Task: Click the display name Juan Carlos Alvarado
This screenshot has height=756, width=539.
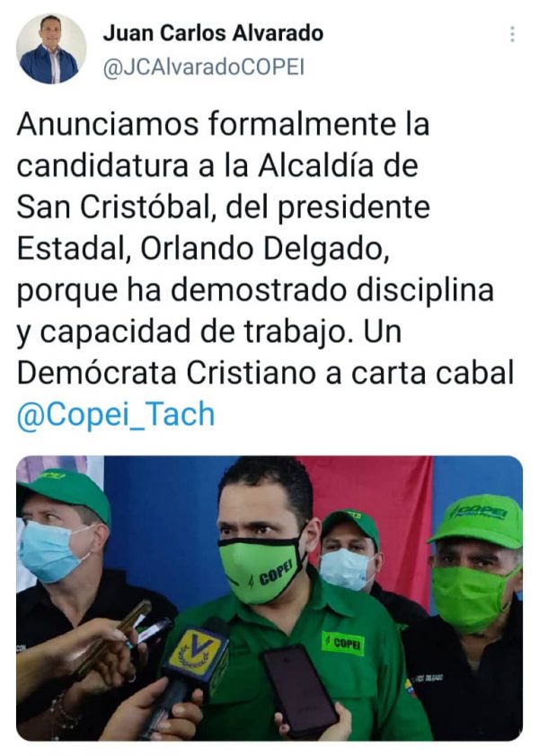Action: point(213,33)
